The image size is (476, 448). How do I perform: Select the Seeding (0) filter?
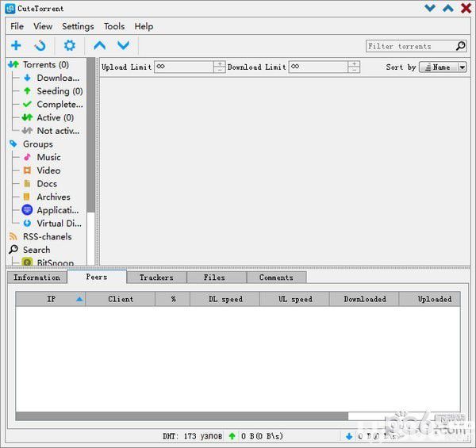tap(52, 91)
